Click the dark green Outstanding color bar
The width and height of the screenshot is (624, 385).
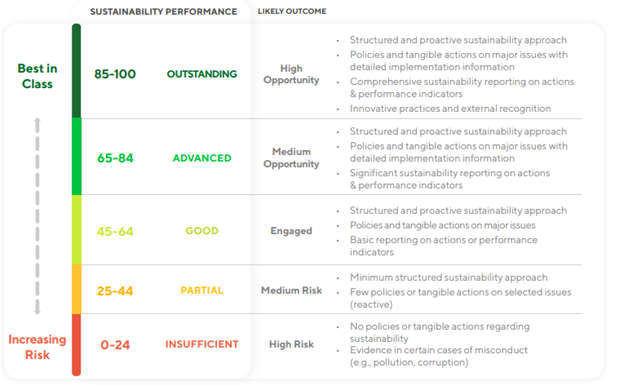click(x=76, y=70)
